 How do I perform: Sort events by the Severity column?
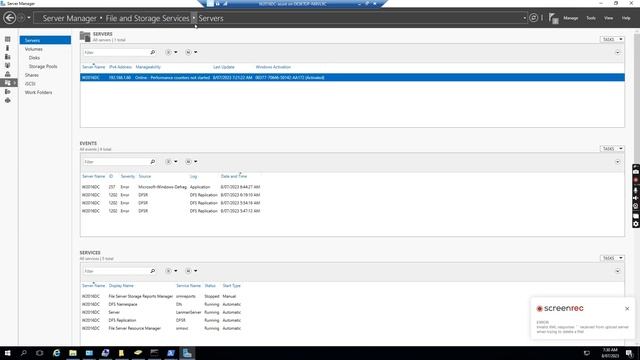(128, 176)
